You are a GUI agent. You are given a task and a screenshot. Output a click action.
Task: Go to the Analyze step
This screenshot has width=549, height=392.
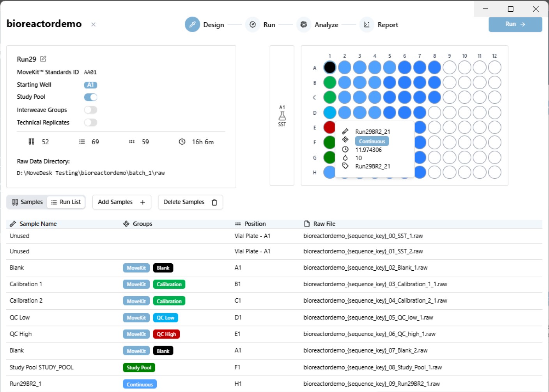(326, 25)
